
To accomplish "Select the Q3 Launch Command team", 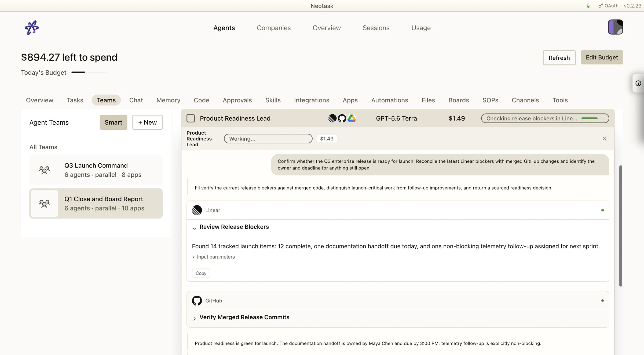I will point(96,170).
